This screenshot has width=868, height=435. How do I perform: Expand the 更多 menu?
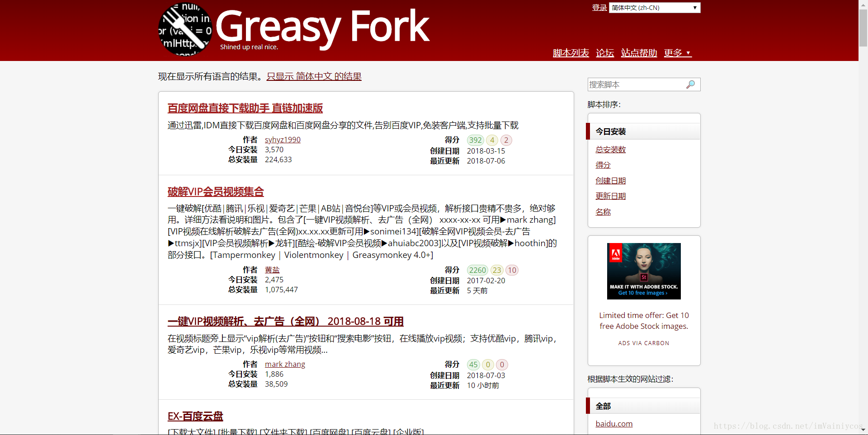678,53
